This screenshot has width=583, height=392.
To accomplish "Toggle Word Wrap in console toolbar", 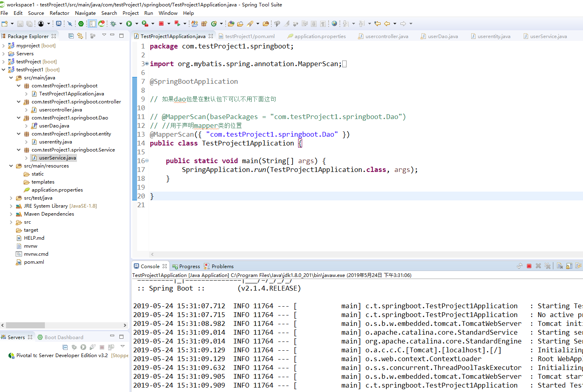I will (x=578, y=266).
